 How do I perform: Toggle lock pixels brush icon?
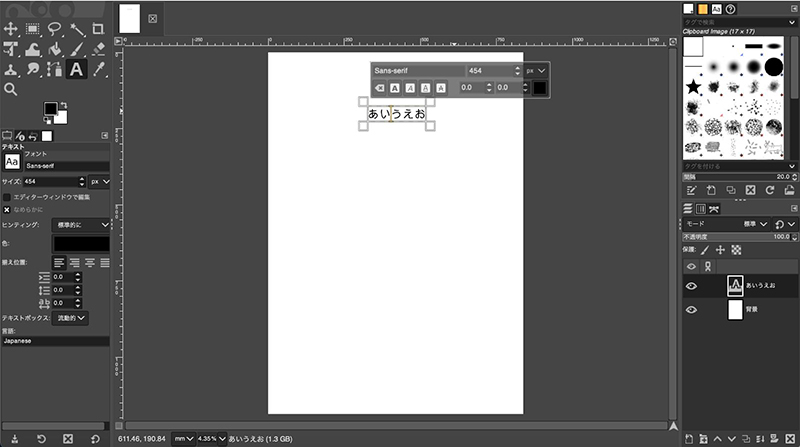pos(705,250)
